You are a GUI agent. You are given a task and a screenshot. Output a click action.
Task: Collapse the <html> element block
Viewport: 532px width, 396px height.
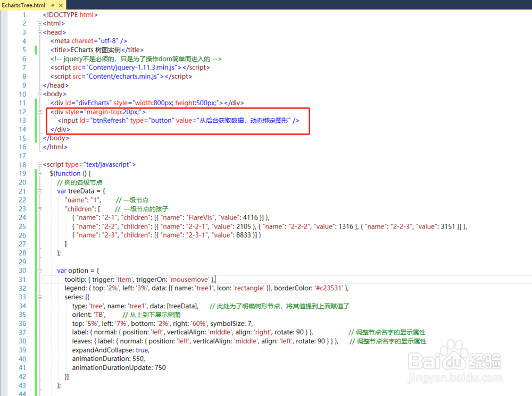tap(40, 23)
